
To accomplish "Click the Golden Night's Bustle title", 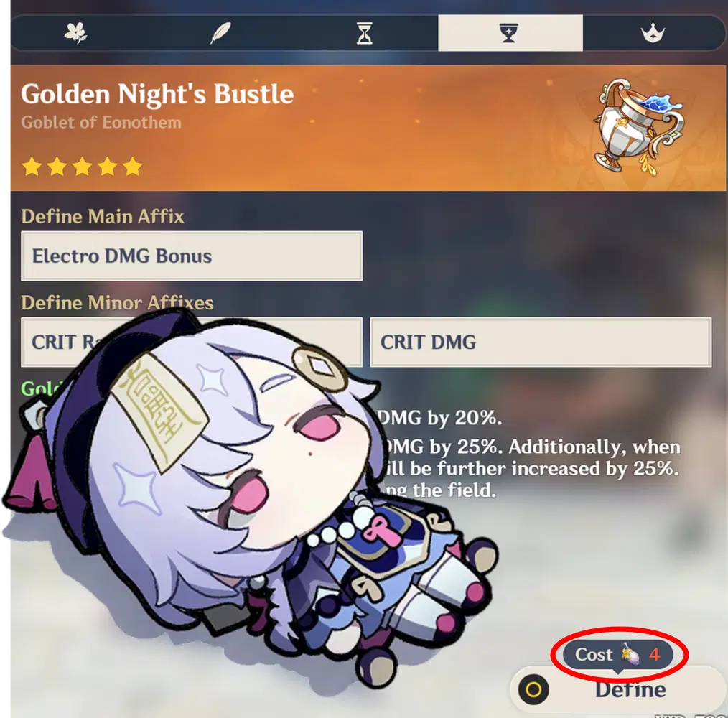I will 157,94.
